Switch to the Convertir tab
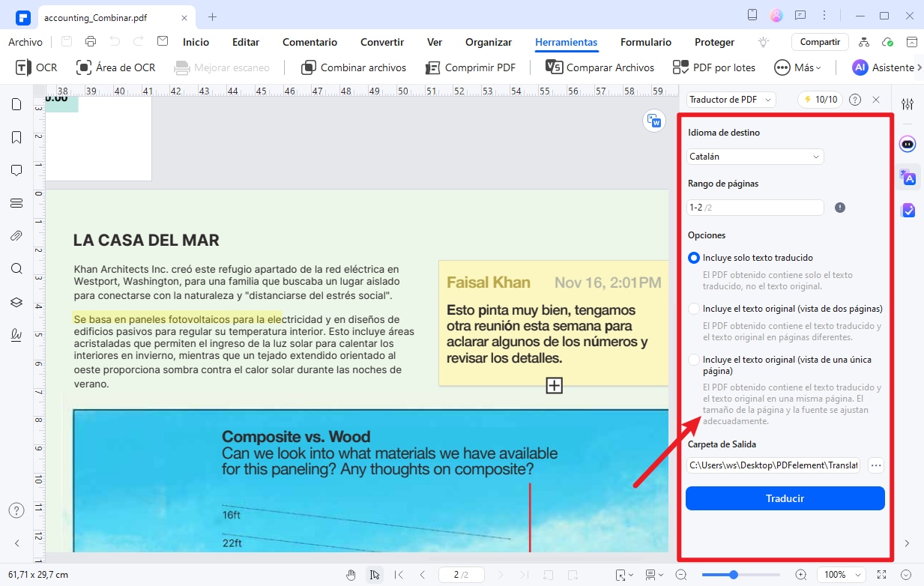The image size is (924, 586). (x=382, y=42)
